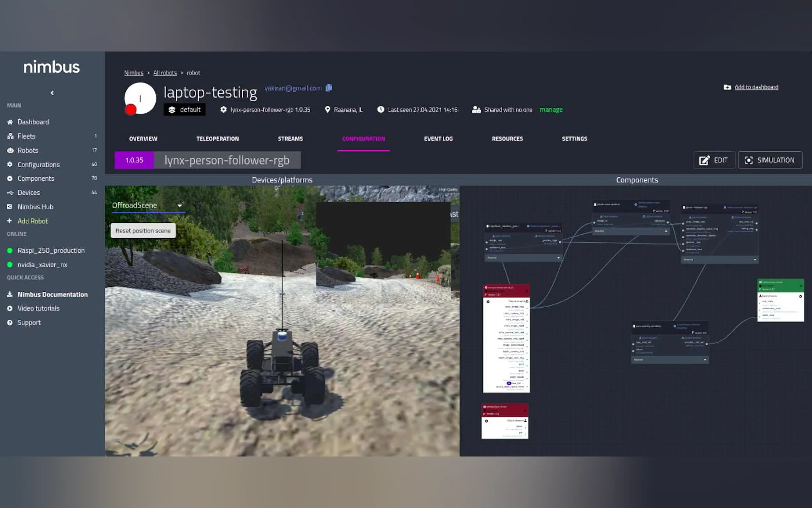Open Video tutorials quick access link
812x508 pixels.
38,308
